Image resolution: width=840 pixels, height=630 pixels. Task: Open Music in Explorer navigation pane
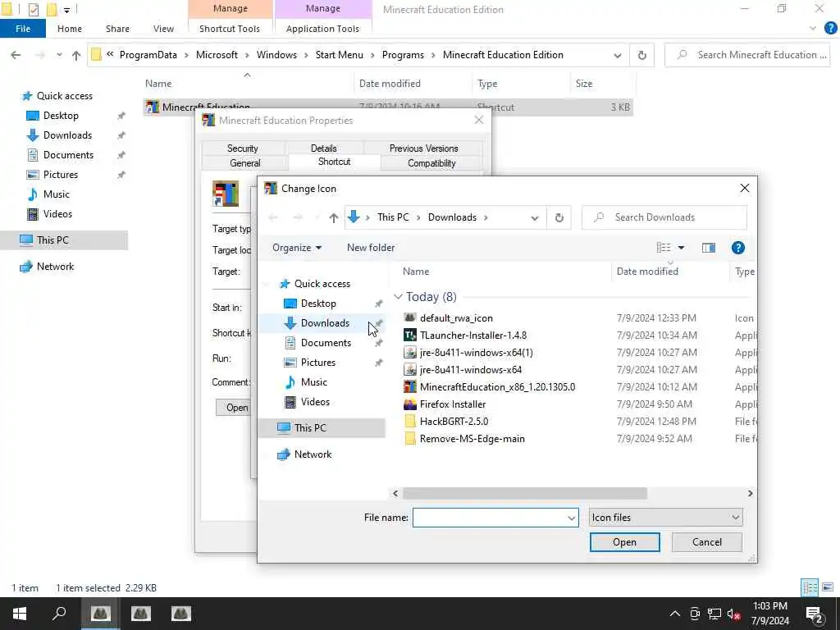(57, 194)
